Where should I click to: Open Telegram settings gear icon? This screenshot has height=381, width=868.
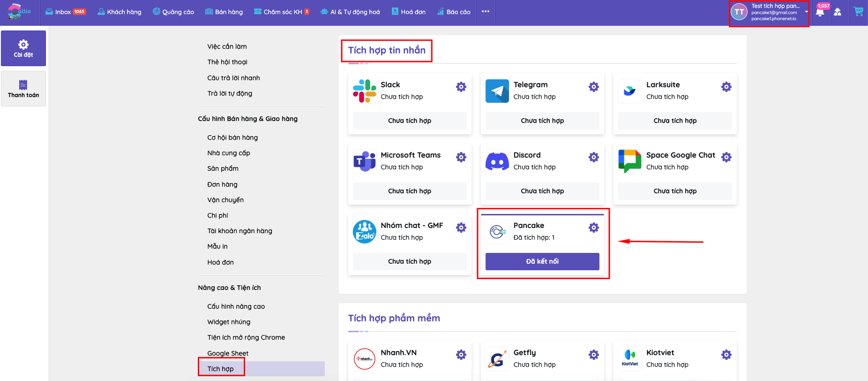point(594,87)
